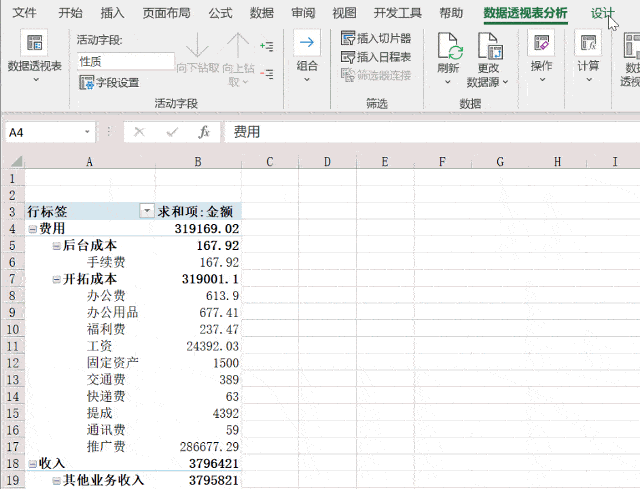The width and height of the screenshot is (640, 489).
Task: Insert a timeline with 插入日程表
Action: [376, 57]
